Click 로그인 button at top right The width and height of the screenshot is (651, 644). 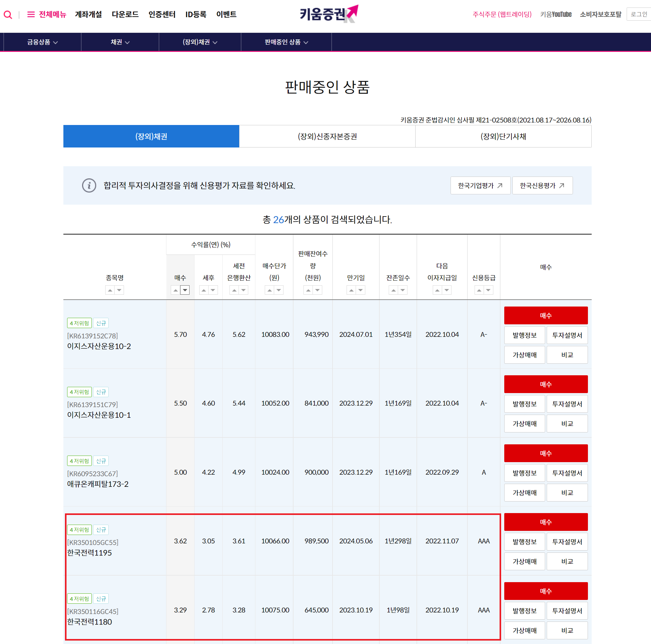[x=638, y=14]
